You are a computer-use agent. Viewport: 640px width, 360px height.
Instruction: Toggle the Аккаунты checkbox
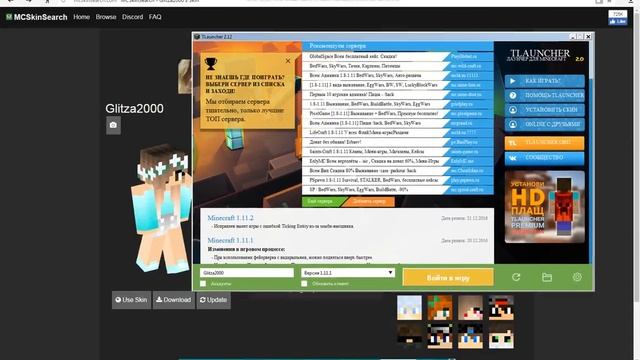point(203,284)
